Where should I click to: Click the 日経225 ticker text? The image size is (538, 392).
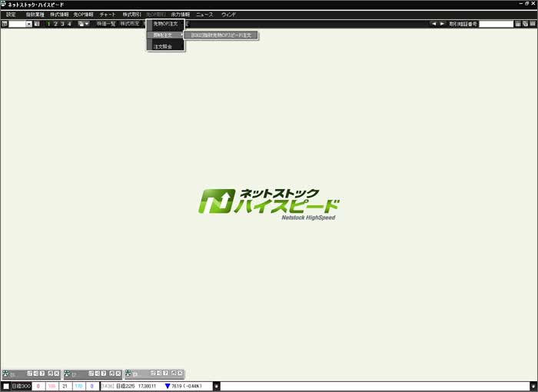[125, 386]
